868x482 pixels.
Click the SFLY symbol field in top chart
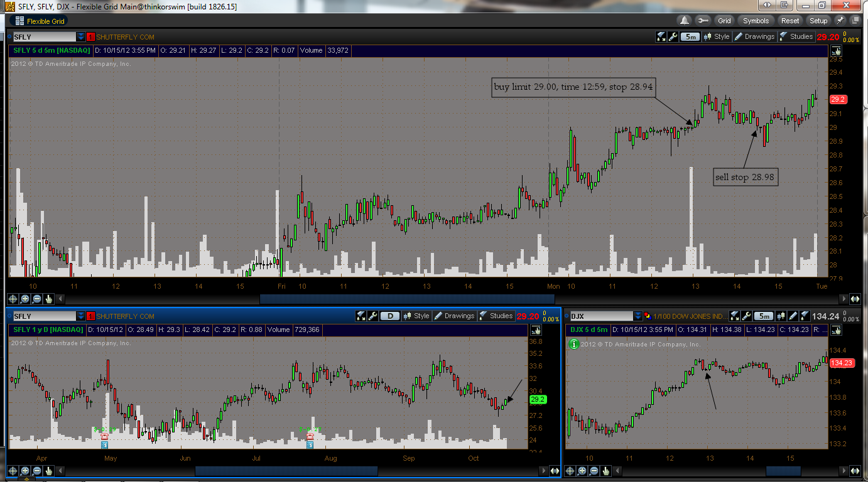coord(44,37)
